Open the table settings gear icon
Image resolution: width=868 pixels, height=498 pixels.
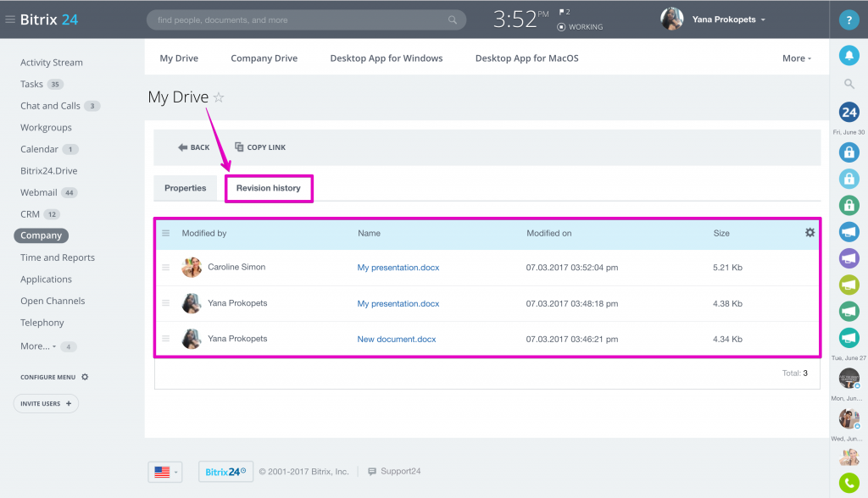[810, 233]
